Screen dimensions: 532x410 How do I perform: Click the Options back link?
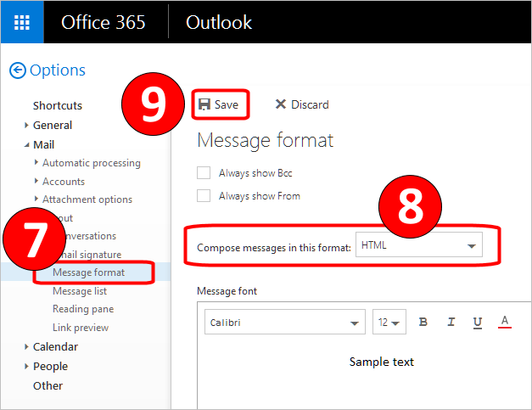(x=58, y=70)
